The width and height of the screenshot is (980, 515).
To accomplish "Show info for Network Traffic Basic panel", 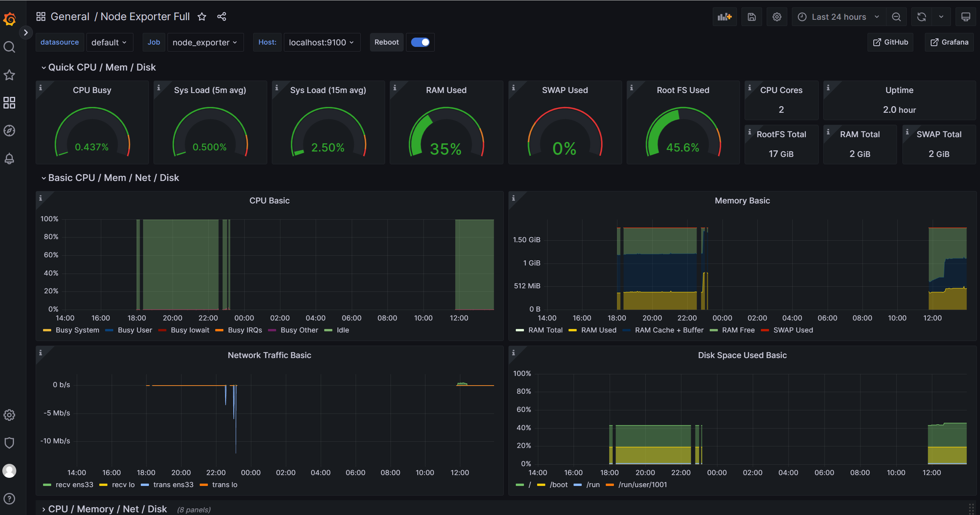I will click(40, 353).
